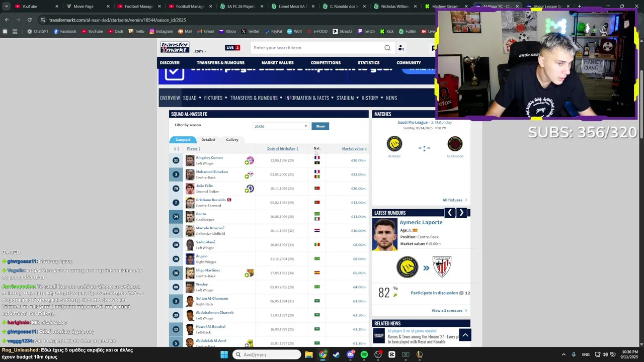Open the 25/26 season dropdown

pyautogui.click(x=281, y=126)
